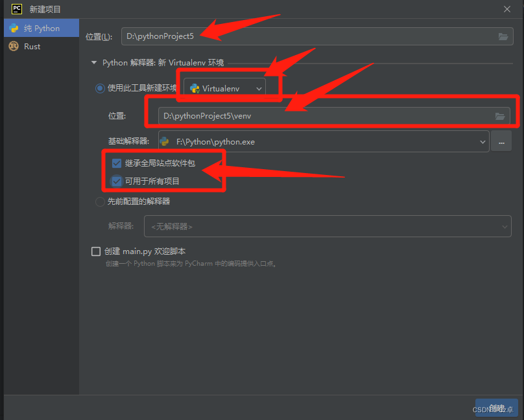524x420 pixels.
Task: Select the 纯 Python project type
Action: [42, 28]
